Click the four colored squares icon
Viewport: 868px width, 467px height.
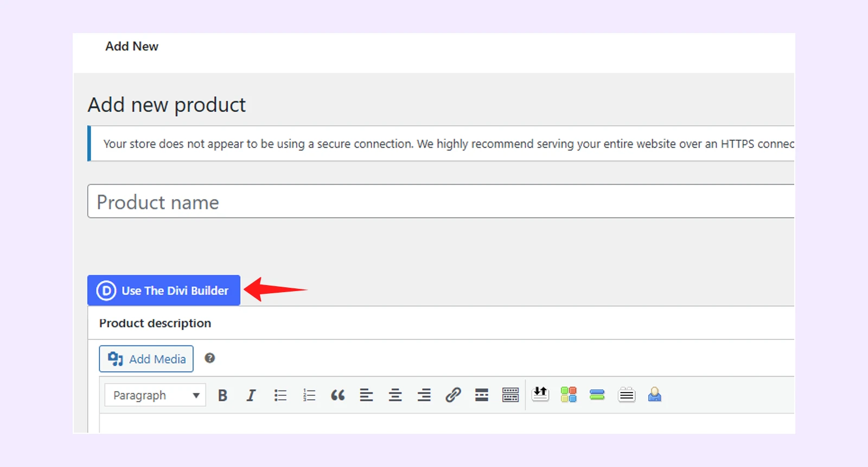pos(569,395)
